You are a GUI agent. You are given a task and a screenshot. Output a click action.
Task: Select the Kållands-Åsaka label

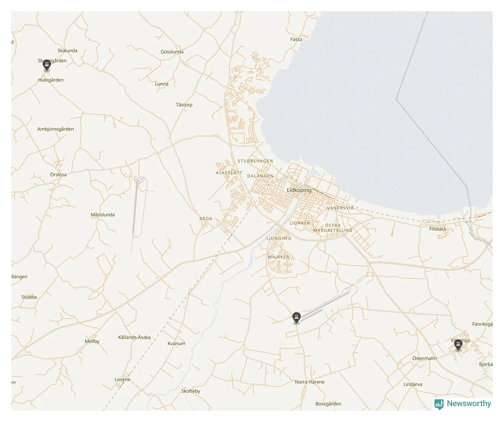click(x=134, y=337)
